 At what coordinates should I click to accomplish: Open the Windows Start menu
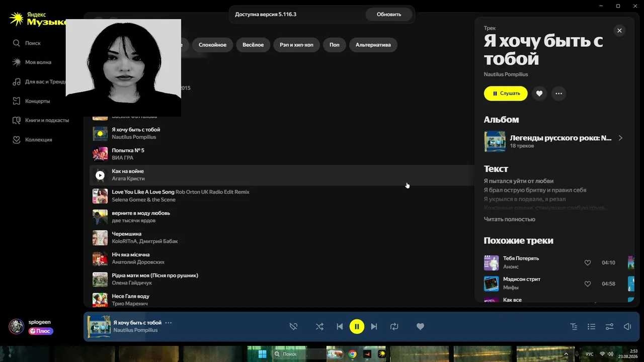(262, 354)
